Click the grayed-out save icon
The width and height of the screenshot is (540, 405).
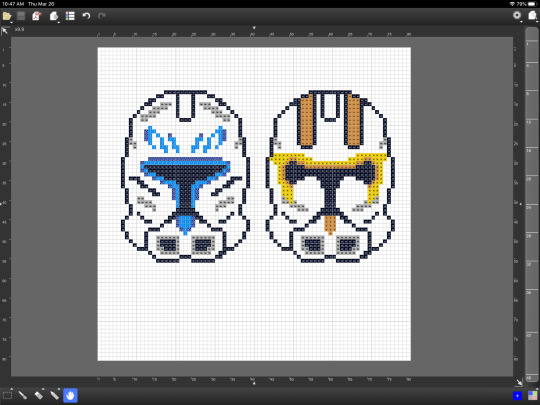click(x=21, y=16)
